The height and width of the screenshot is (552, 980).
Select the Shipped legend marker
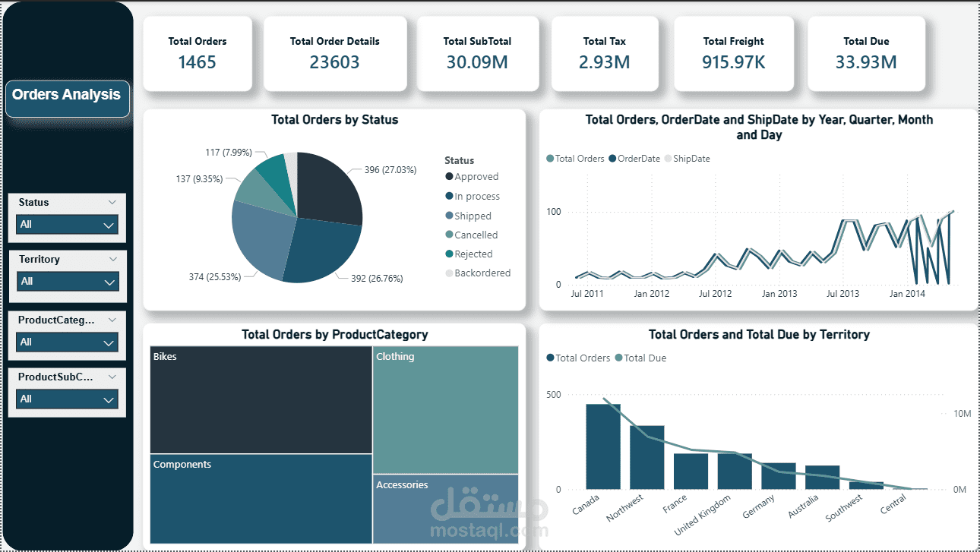point(449,215)
